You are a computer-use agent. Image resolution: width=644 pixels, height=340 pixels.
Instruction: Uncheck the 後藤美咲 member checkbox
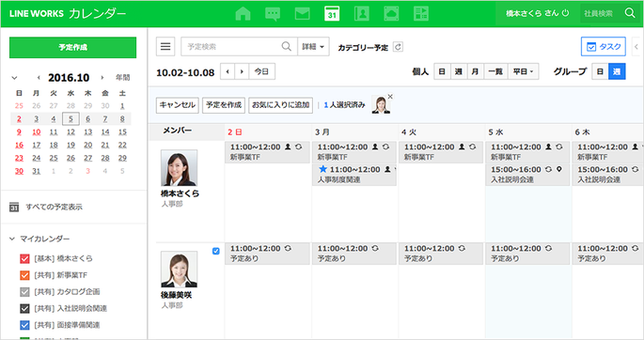pos(216,251)
